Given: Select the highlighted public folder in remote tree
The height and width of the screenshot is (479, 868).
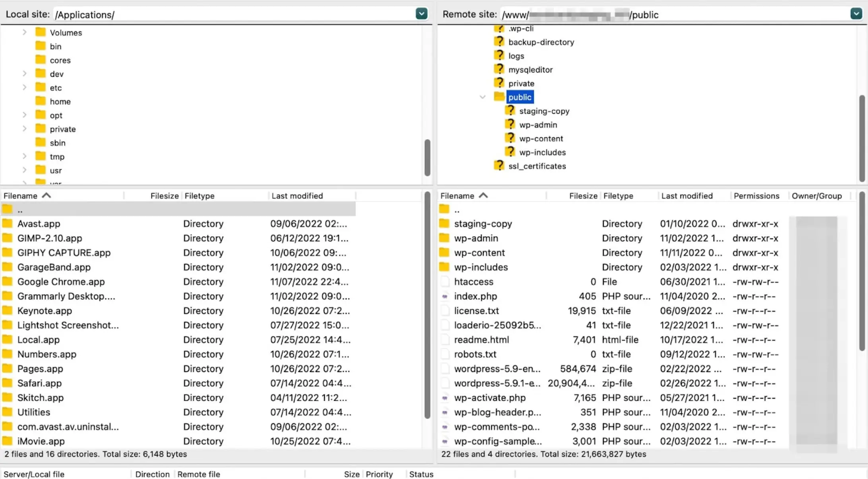Looking at the screenshot, I should [x=520, y=97].
